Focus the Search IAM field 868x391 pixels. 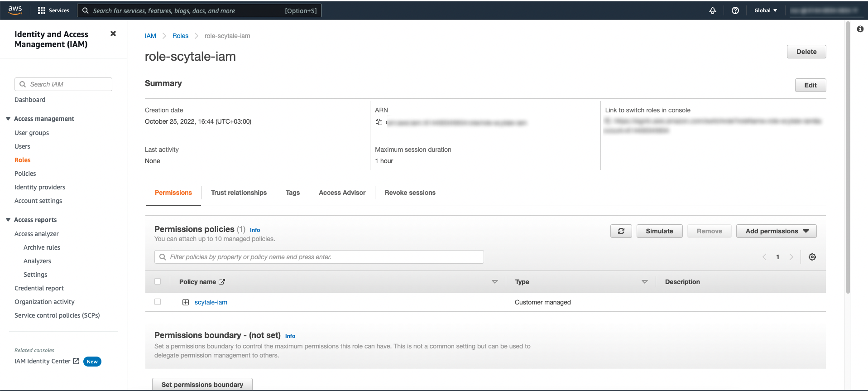point(63,84)
